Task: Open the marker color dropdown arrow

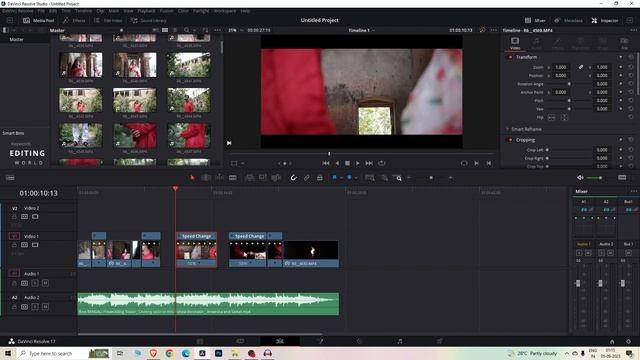Action: click(x=356, y=178)
